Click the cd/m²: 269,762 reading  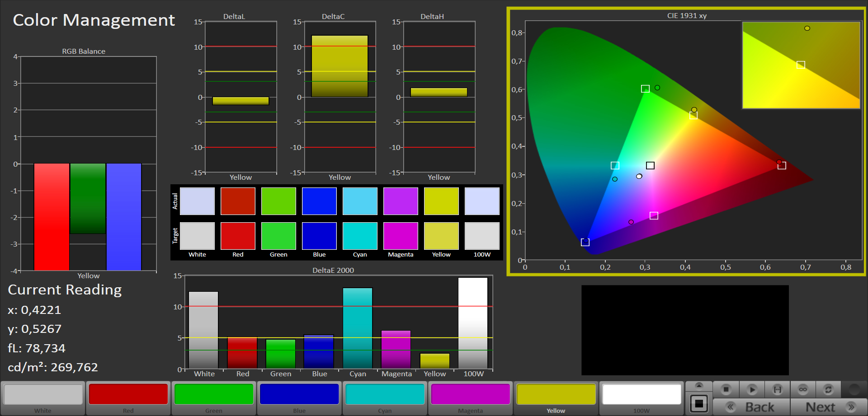click(53, 367)
